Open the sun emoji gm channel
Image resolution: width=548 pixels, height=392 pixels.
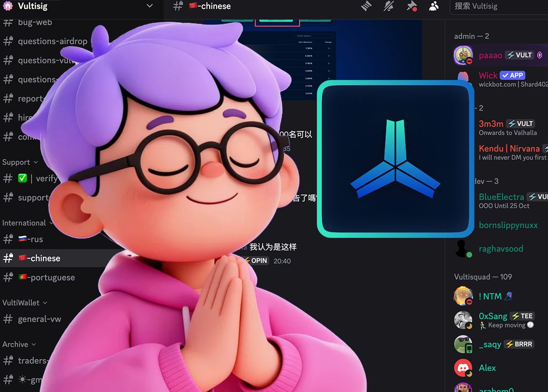point(30,380)
